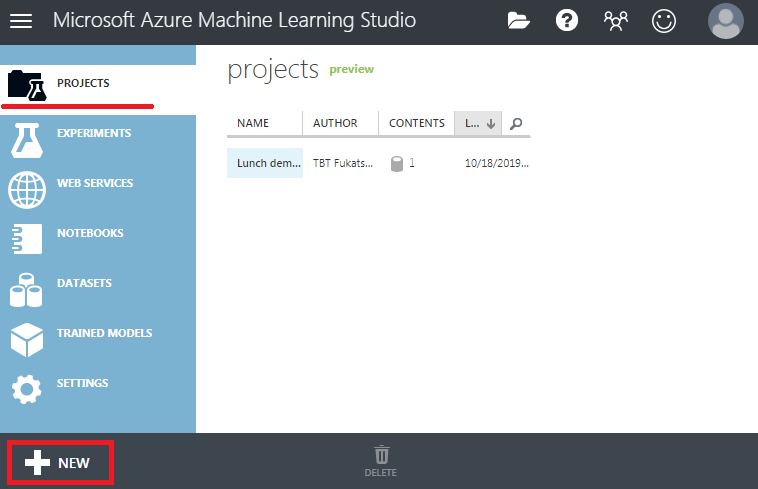Screen dimensions: 758x489
Task: Click the community people icon
Action: pos(615,21)
